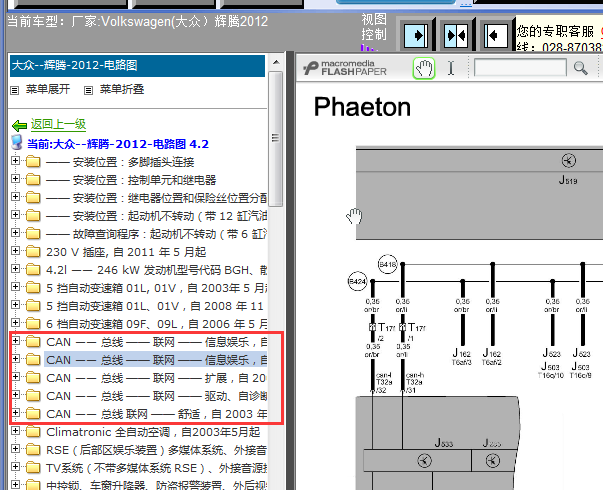Expand 故障查询程序：起动机不转动 node

(x=15, y=232)
